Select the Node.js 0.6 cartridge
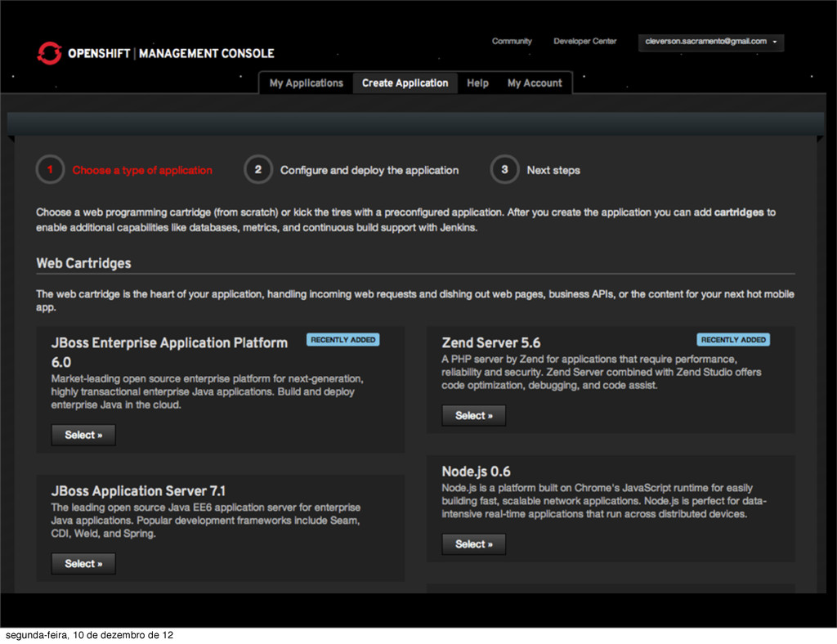The width and height of the screenshot is (837, 644). pyautogui.click(x=473, y=544)
